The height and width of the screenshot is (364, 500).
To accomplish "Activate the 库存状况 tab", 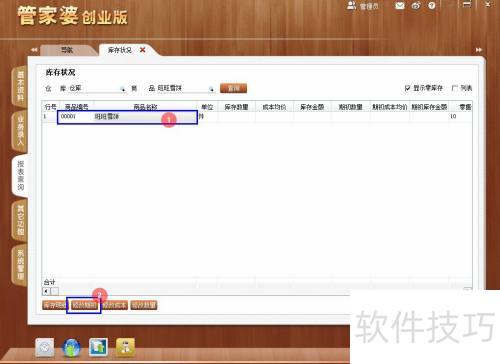I will coord(120,50).
